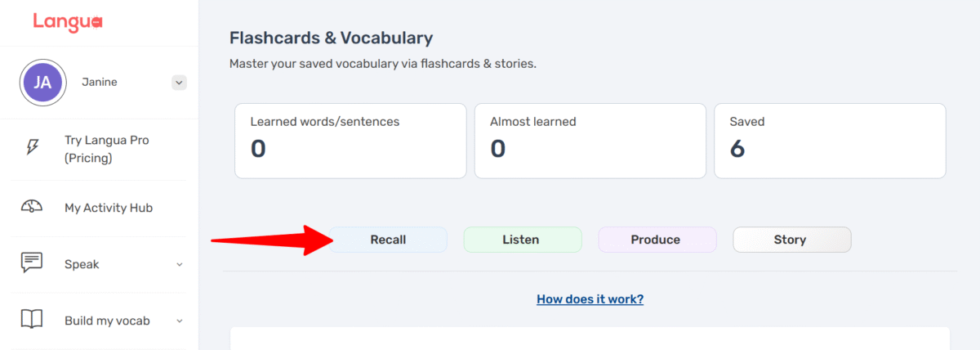Start the Story mode
Screen dimensions: 980x350
[x=791, y=240]
